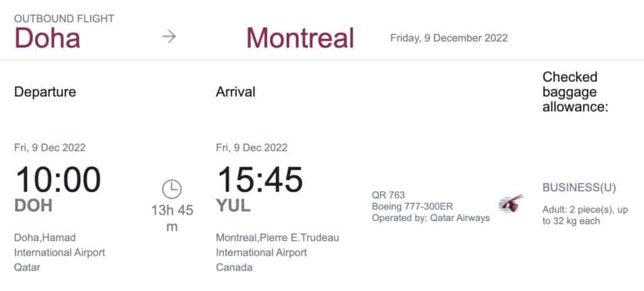
Task: Click the Friday, 9 December 2022 date
Action: click(x=449, y=38)
